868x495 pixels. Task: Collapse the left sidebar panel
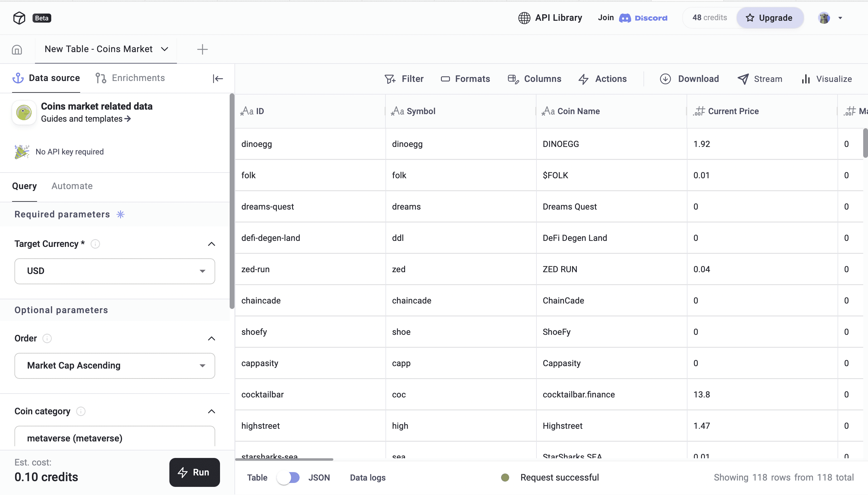[218, 79]
